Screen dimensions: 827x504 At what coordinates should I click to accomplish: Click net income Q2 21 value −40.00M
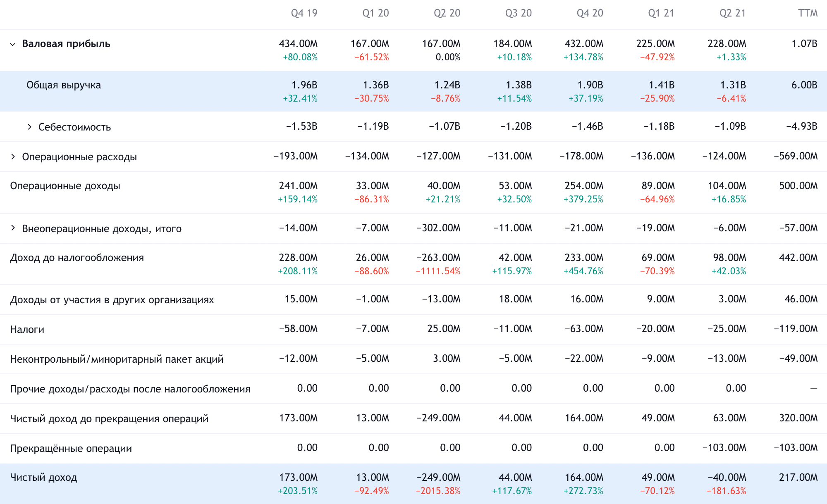(727, 478)
